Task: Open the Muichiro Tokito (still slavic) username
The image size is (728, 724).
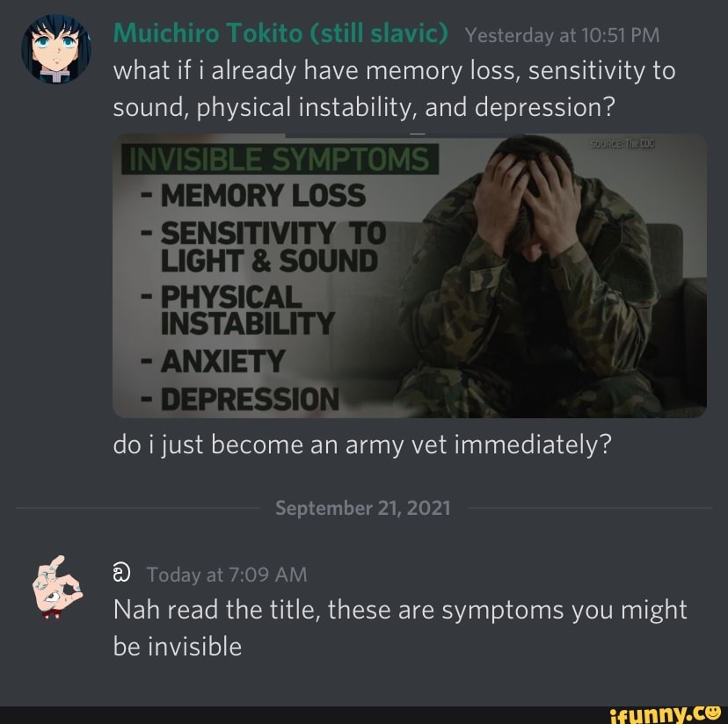Action: 280,33
